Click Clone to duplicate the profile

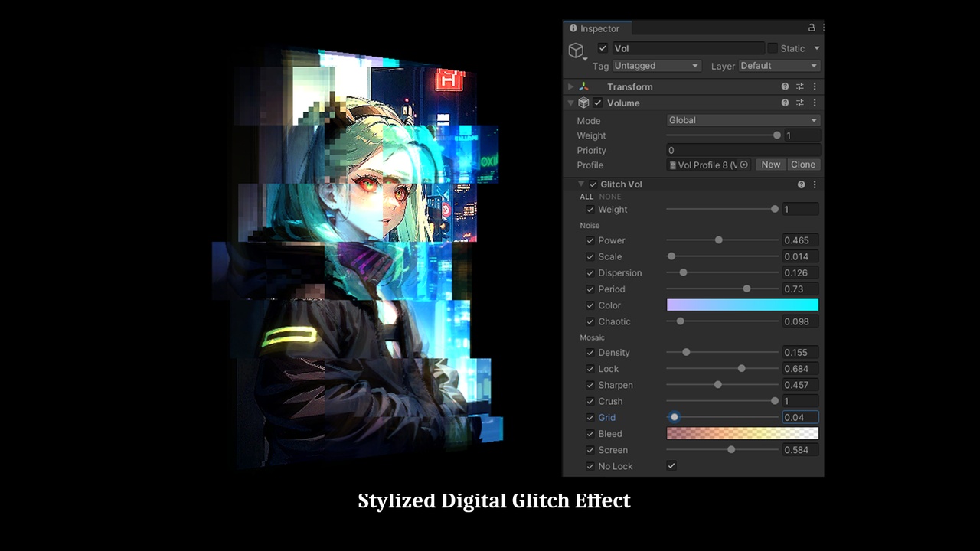(803, 165)
